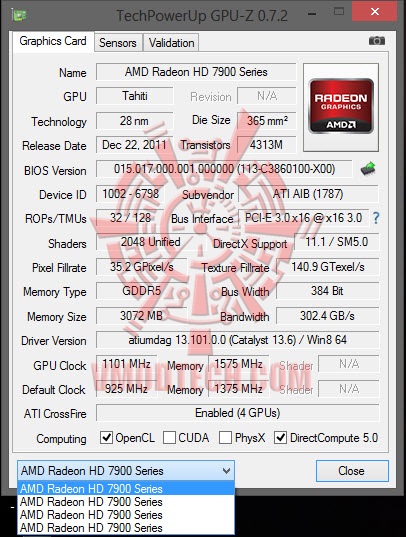Click the camera screenshot icon
Viewport: 406px width, 537px height.
[377, 41]
